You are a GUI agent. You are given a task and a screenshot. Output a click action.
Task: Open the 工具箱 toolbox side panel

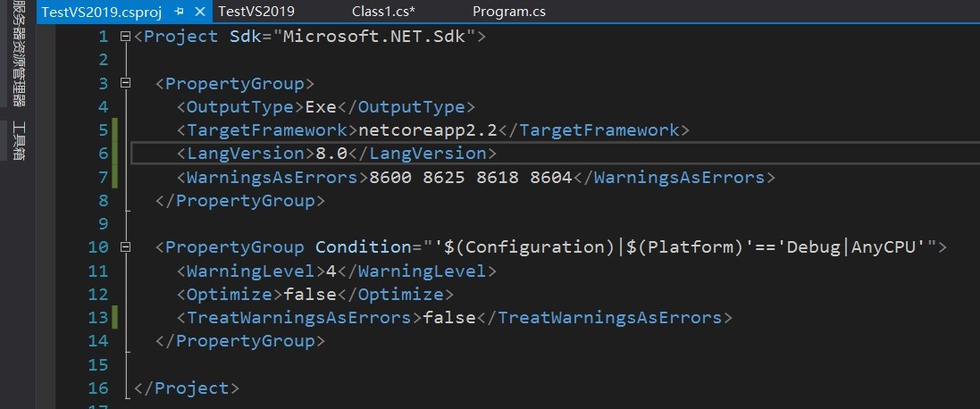coord(20,141)
